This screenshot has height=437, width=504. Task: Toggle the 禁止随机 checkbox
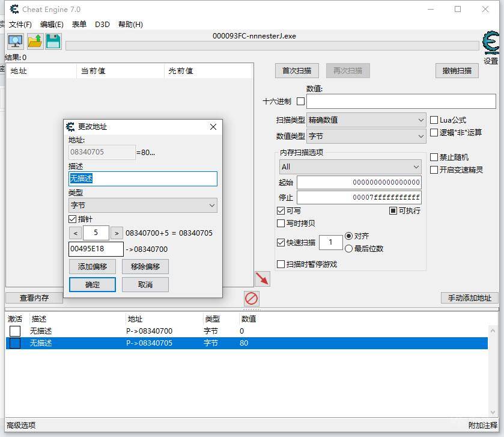434,157
